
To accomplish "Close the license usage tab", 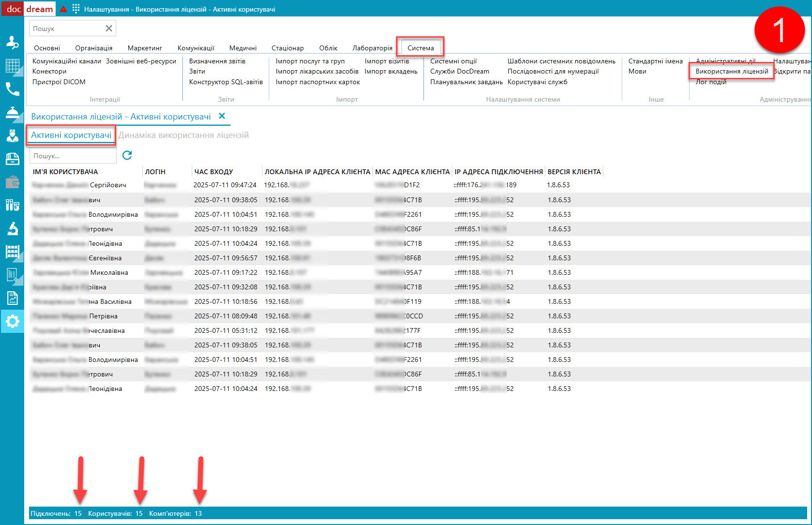I will point(222,116).
